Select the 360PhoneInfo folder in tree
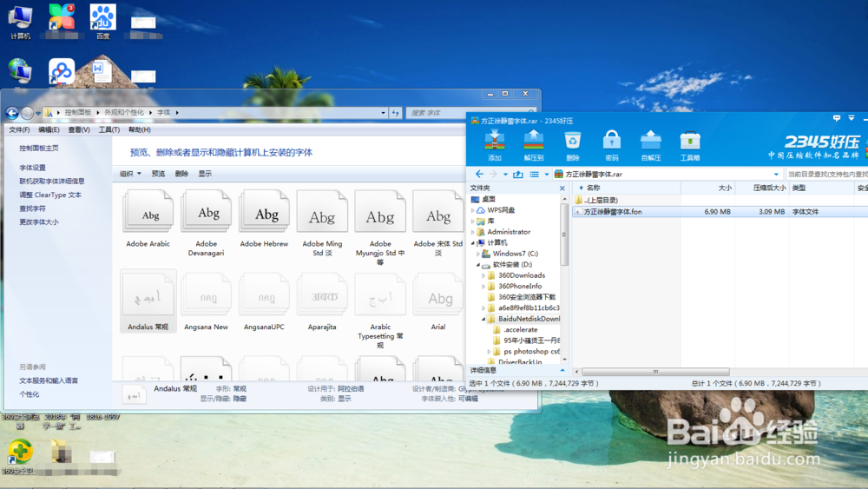The width and height of the screenshot is (868, 489). click(x=520, y=287)
